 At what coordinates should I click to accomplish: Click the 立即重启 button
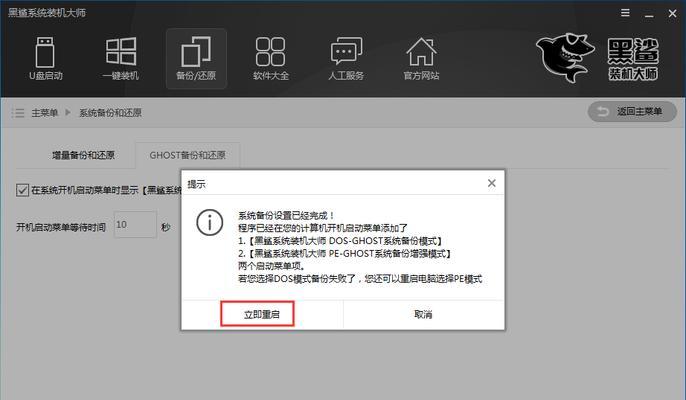(262, 314)
